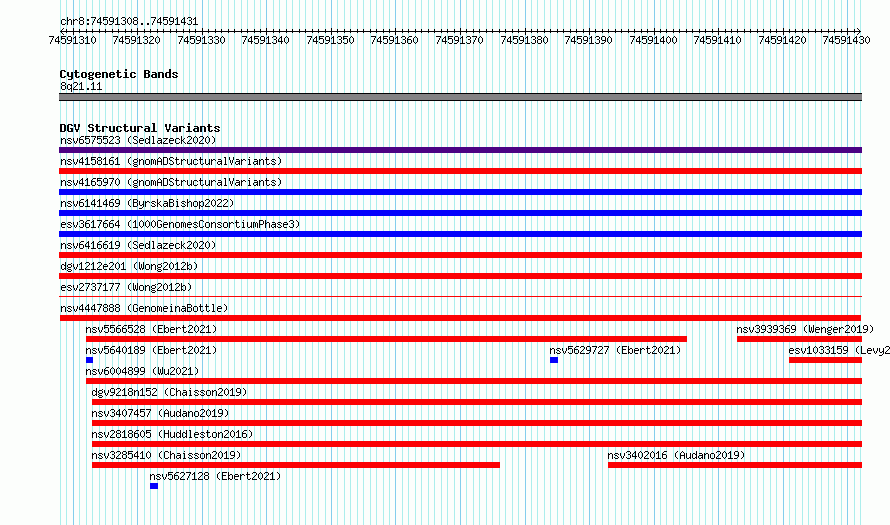Viewport: 890px width, 525px height.
Task: Click ruler position 74591420
Action: 782,40
